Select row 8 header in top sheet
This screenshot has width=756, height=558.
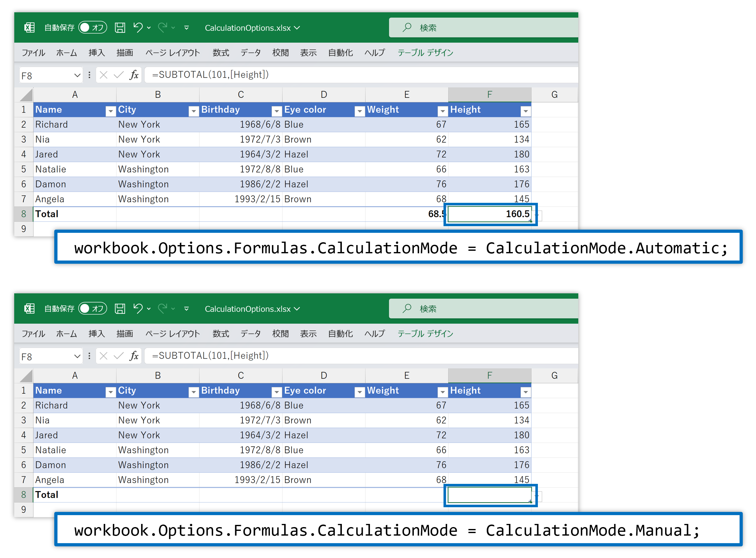[24, 214]
